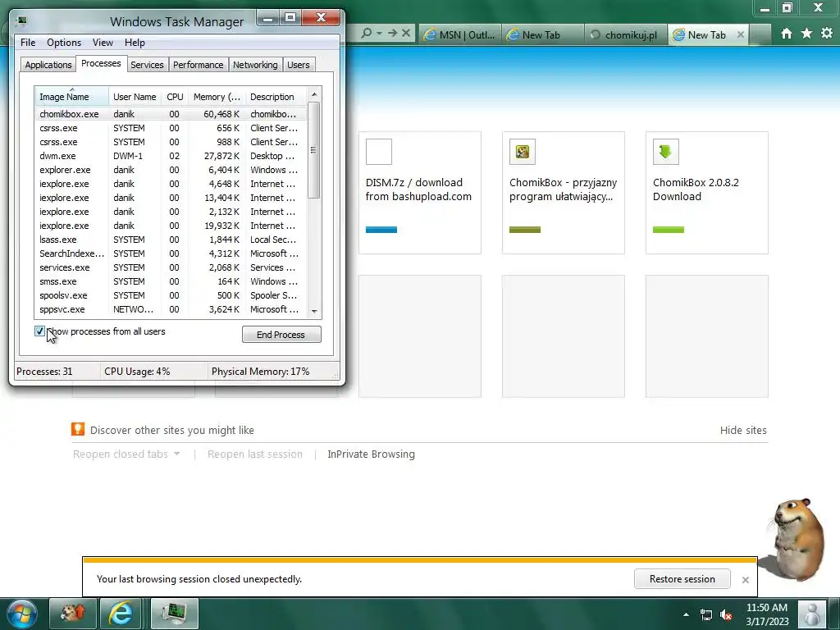The image size is (840, 630).
Task: Show hidden system tray icons
Action: pos(687,614)
